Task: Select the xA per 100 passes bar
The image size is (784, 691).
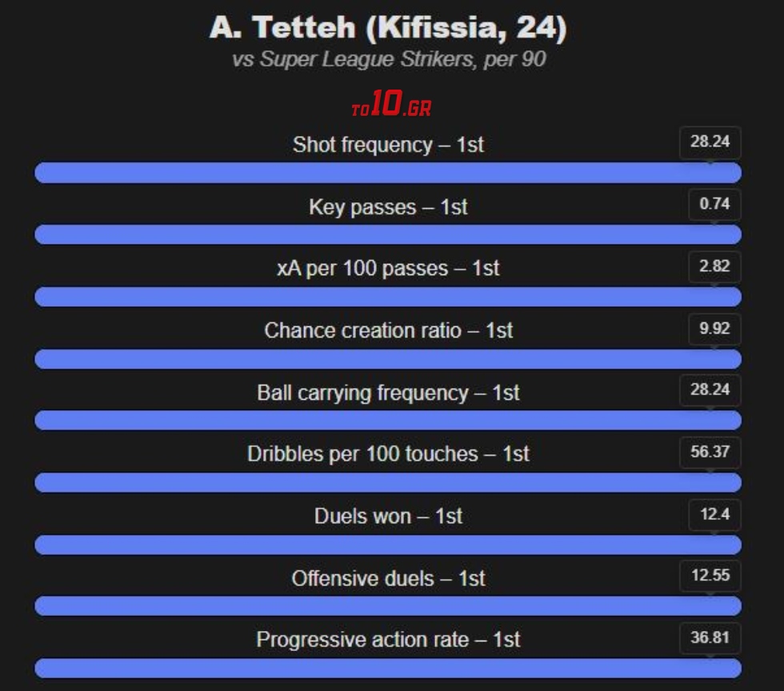Action: tap(388, 297)
